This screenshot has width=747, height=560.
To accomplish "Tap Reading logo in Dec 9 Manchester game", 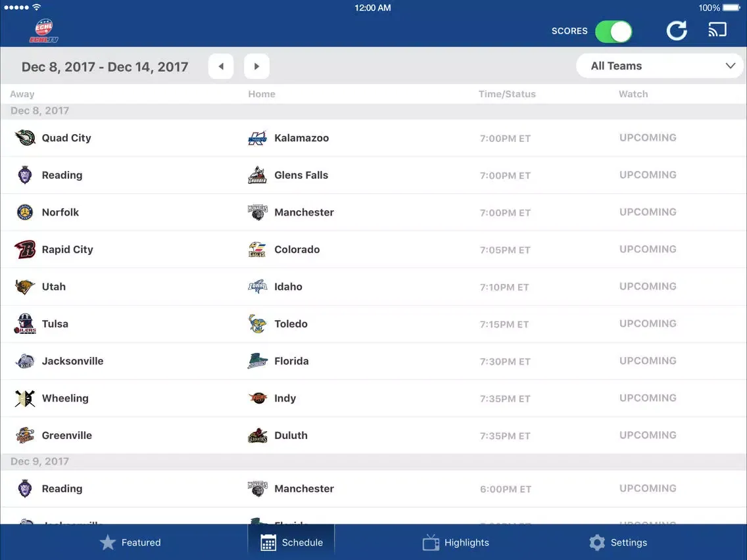I will click(x=25, y=488).
